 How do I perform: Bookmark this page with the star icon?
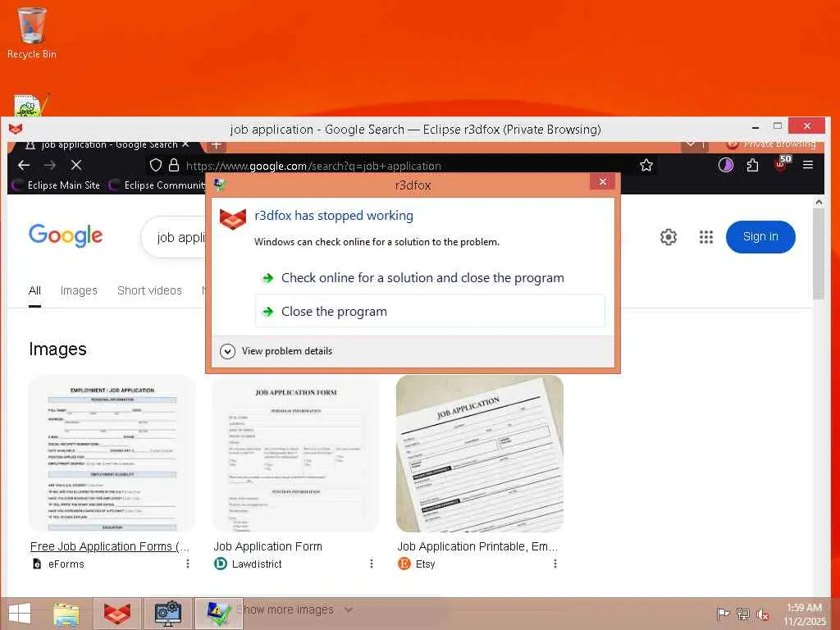[x=646, y=165]
